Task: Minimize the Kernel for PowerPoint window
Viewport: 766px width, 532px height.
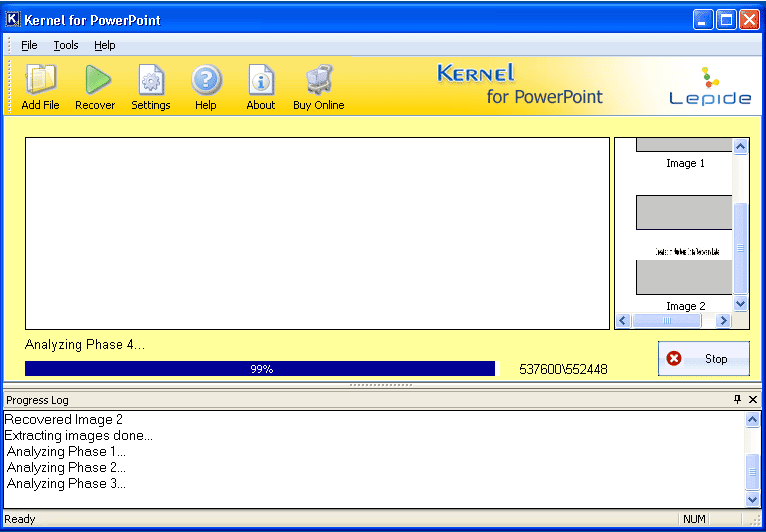Action: (x=702, y=20)
